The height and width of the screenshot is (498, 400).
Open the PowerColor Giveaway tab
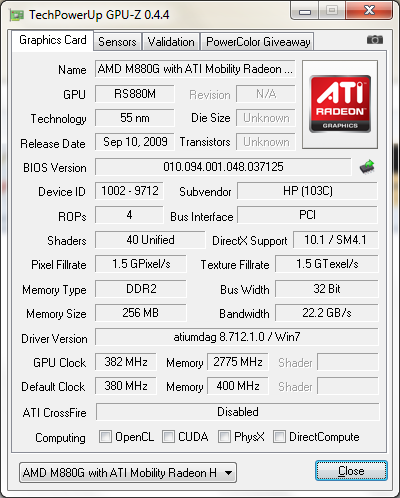(x=258, y=42)
